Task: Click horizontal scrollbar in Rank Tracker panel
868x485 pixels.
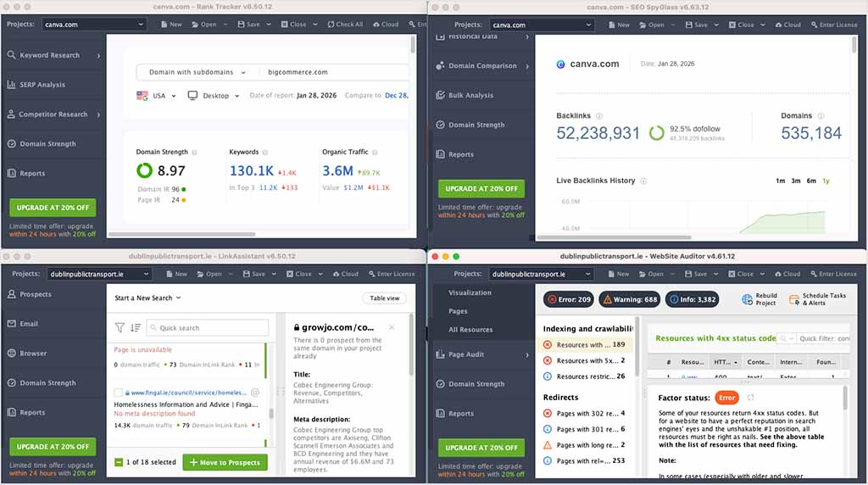Action: [181, 234]
